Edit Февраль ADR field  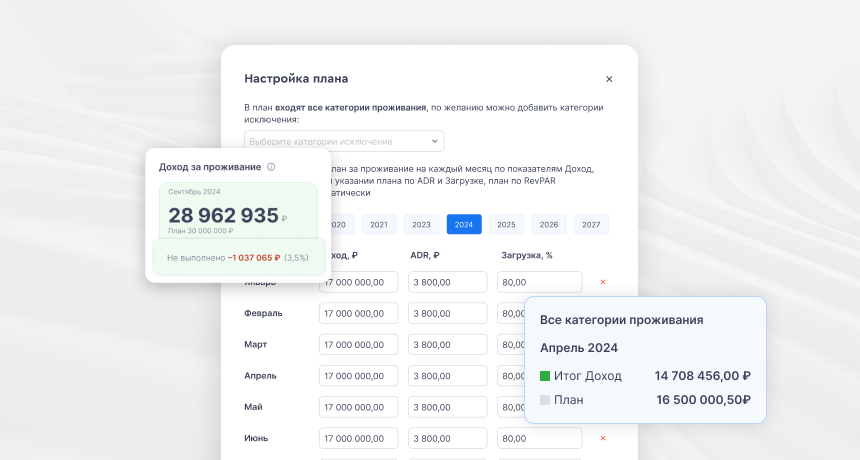(x=448, y=313)
